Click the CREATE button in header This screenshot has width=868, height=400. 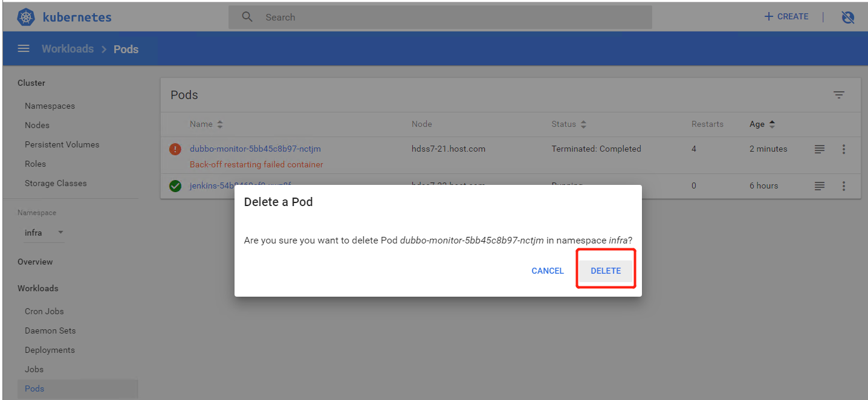click(x=786, y=17)
